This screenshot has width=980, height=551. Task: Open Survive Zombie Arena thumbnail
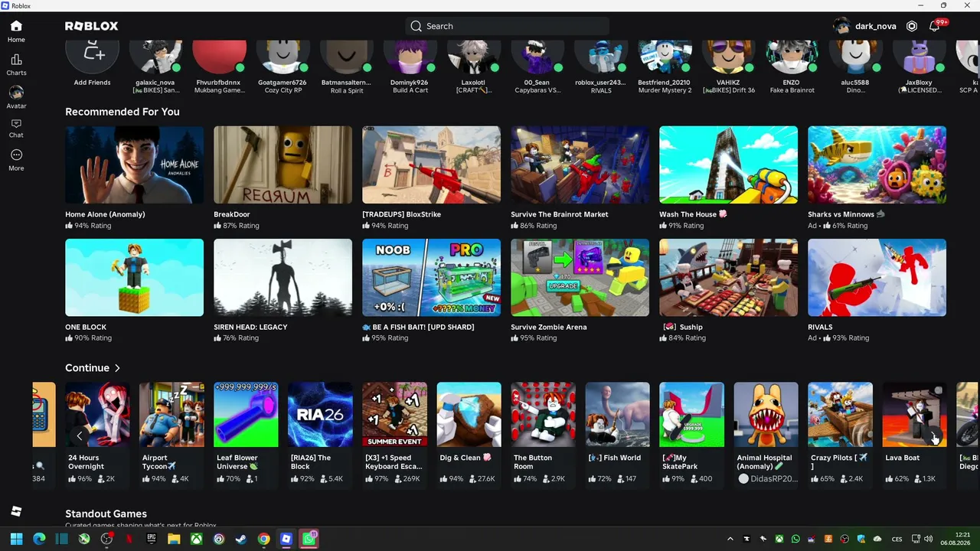(x=580, y=278)
